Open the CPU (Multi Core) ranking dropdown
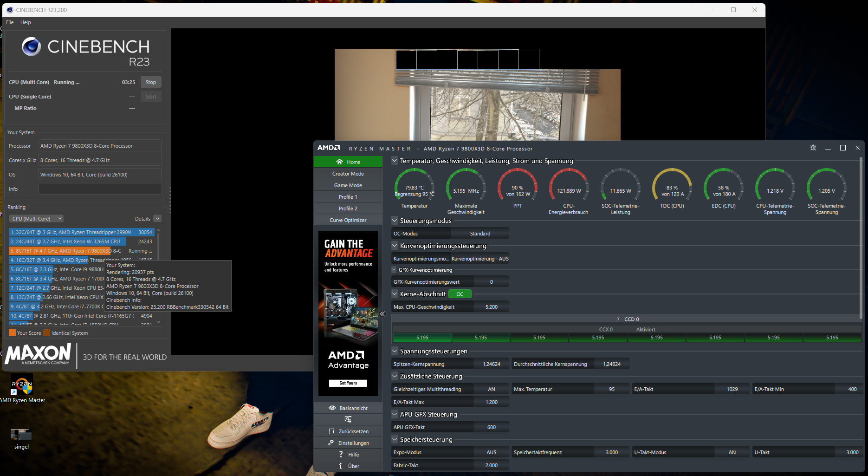Screen dimensions: 868x476 (36, 219)
